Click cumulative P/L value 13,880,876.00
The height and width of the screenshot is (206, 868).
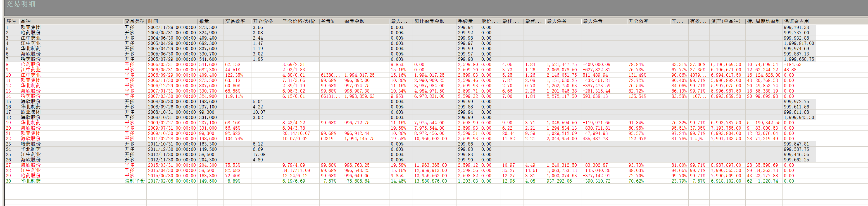(x=431, y=181)
